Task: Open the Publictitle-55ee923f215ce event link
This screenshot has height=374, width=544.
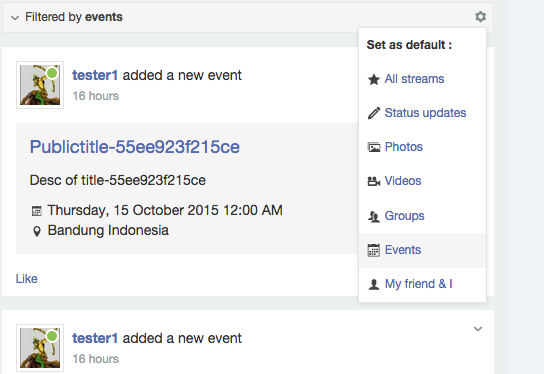Action: 135,147
